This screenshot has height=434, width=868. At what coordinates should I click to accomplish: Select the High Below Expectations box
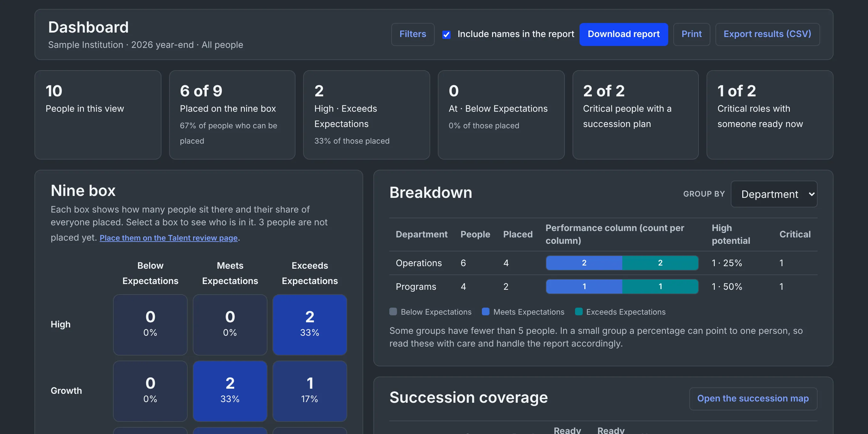pos(150,325)
